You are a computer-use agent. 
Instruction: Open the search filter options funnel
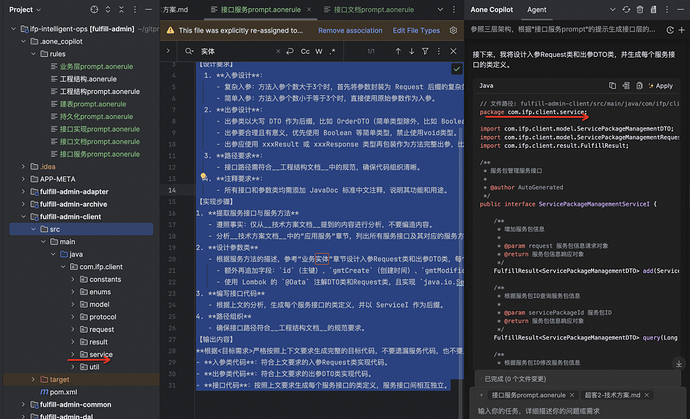pyautogui.click(x=425, y=51)
